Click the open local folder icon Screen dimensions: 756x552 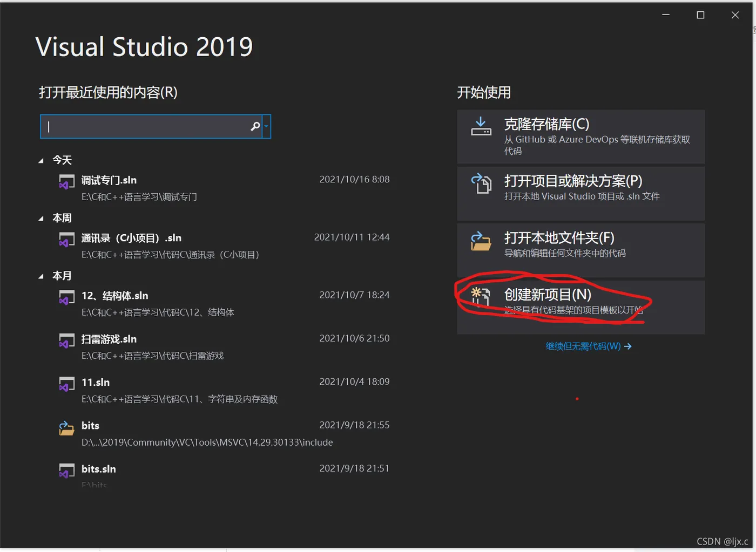click(481, 241)
